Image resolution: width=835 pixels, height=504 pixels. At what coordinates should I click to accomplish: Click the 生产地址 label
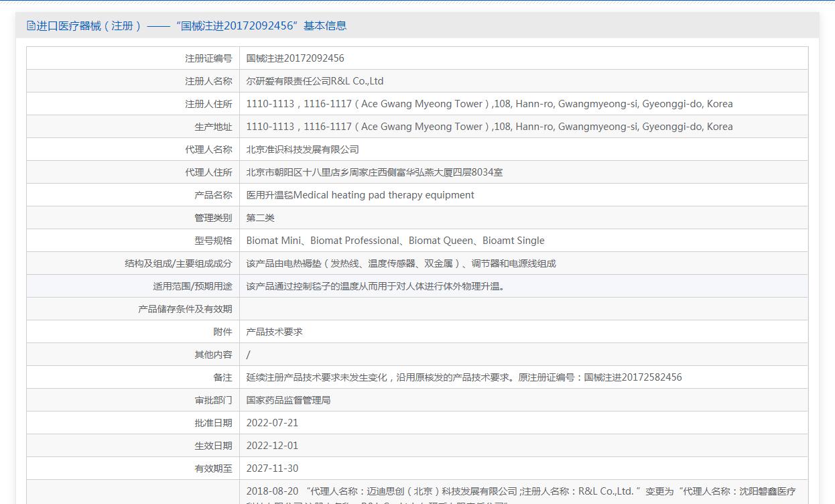pos(213,127)
